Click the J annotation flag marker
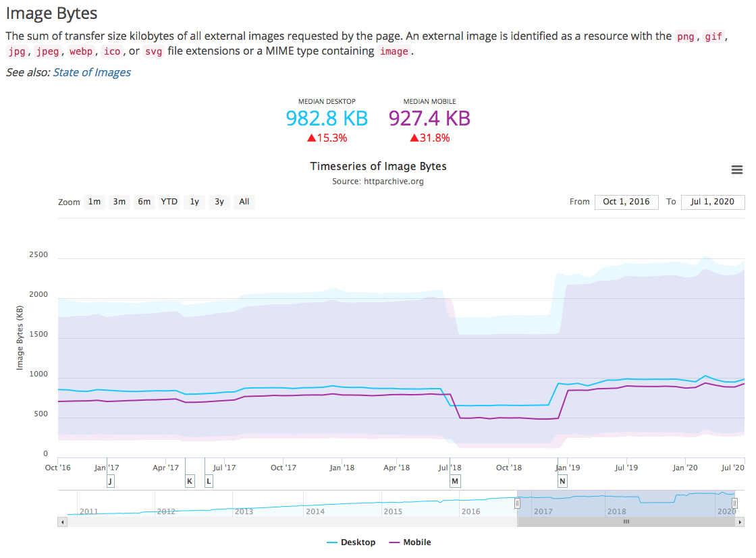 click(111, 481)
